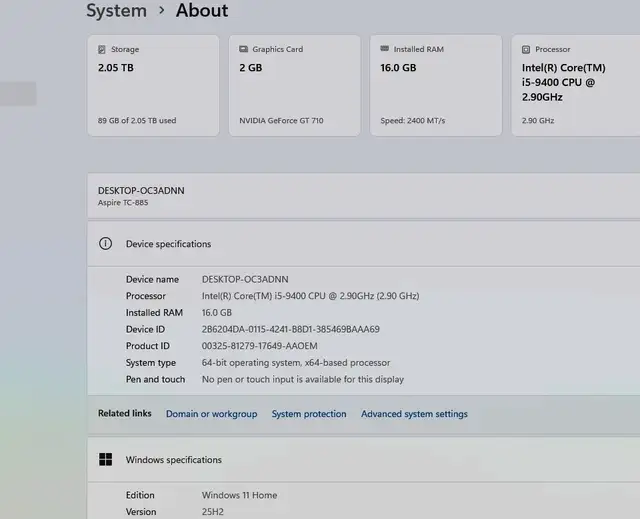Click the Graphics Card icon

[x=243, y=49]
